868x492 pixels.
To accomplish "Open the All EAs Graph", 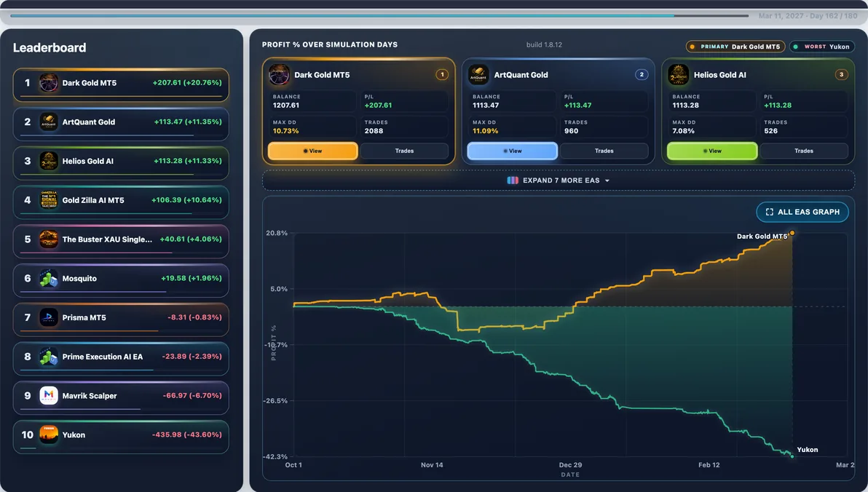I will [x=802, y=212].
